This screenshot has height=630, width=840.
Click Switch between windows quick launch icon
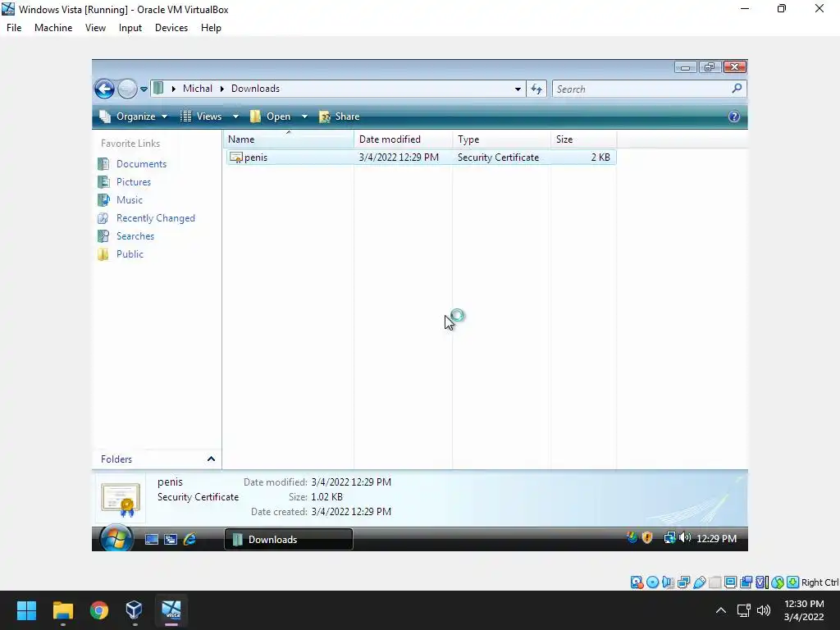pyautogui.click(x=171, y=540)
